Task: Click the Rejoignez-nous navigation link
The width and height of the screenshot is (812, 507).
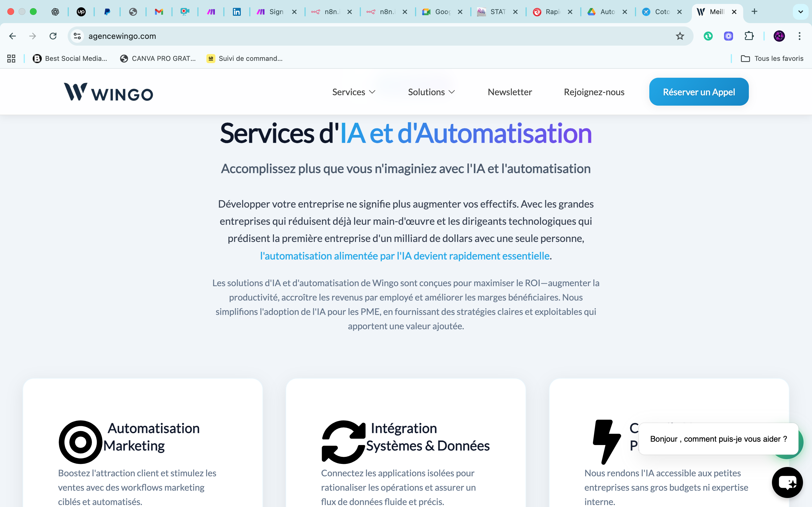Action: coord(594,92)
